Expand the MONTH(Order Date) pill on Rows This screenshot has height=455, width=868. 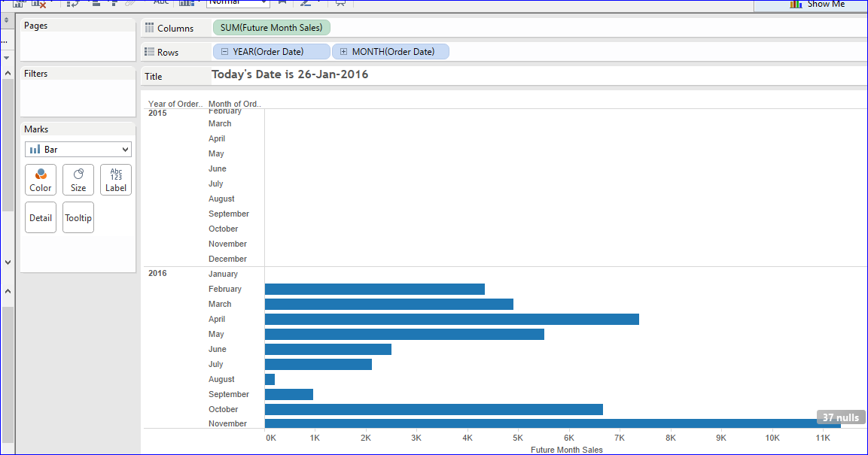pyautogui.click(x=344, y=51)
